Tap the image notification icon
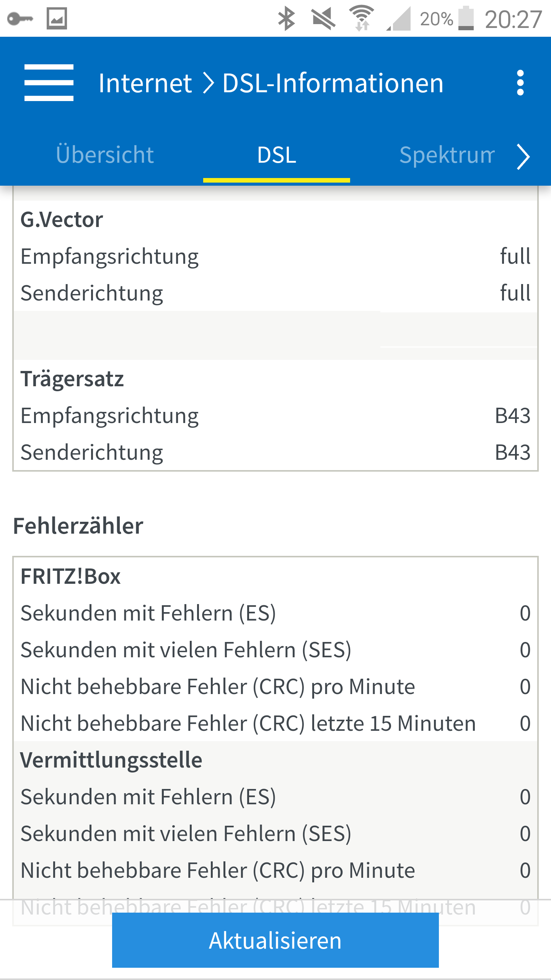 57,18
